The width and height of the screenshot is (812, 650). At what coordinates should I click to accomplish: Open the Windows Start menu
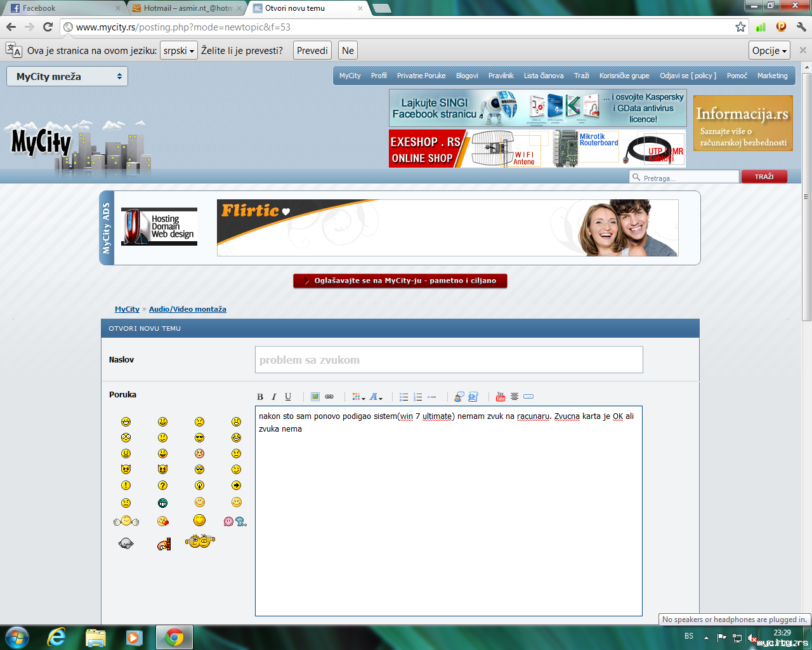pos(16,637)
